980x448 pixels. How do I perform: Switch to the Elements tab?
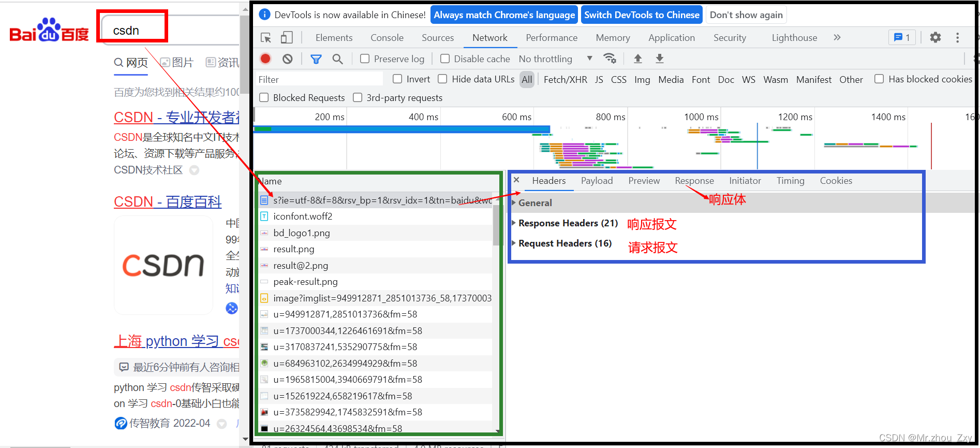pyautogui.click(x=334, y=37)
